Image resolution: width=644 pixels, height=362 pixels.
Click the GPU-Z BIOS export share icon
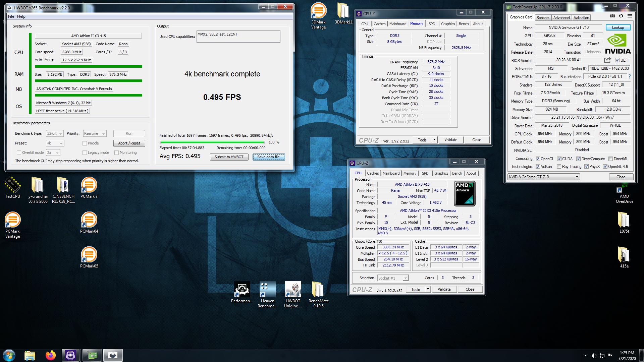pyautogui.click(x=607, y=60)
